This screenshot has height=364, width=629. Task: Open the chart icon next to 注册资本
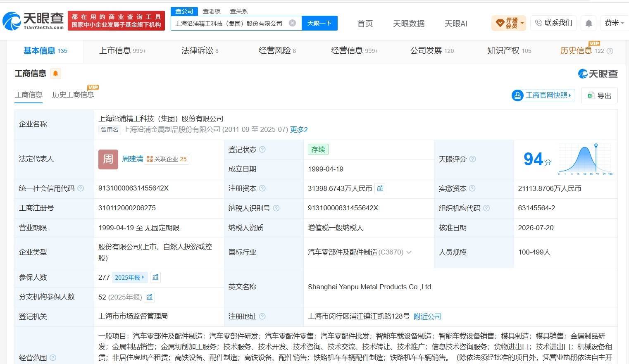point(380,188)
